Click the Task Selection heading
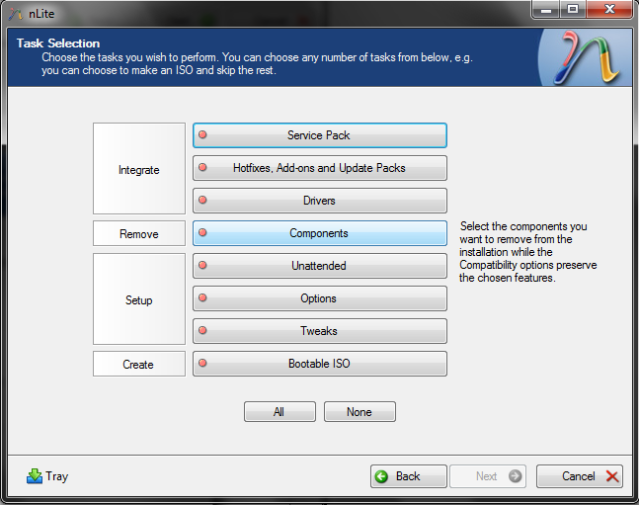This screenshot has height=505, width=639. tap(58, 43)
